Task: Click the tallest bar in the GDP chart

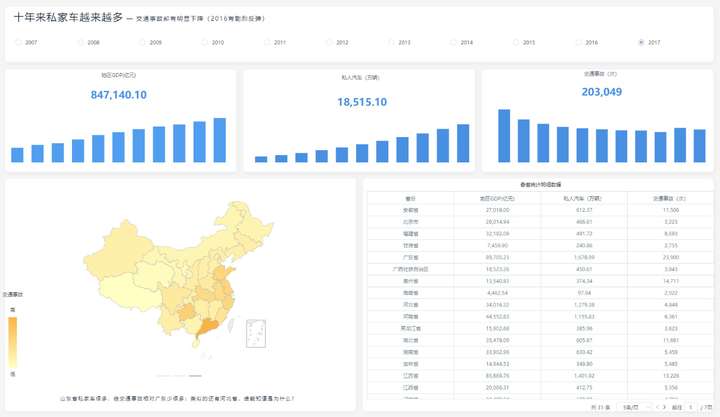Action: (x=219, y=140)
